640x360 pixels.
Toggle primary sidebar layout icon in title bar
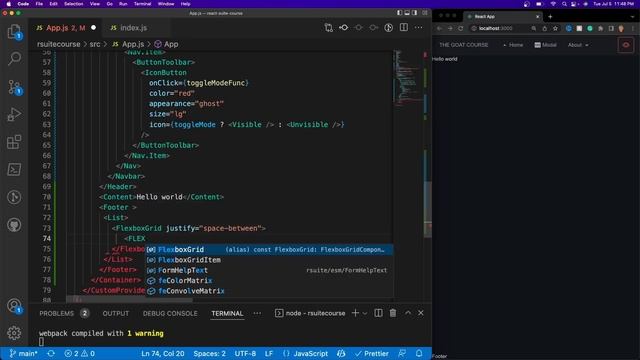[399, 13]
